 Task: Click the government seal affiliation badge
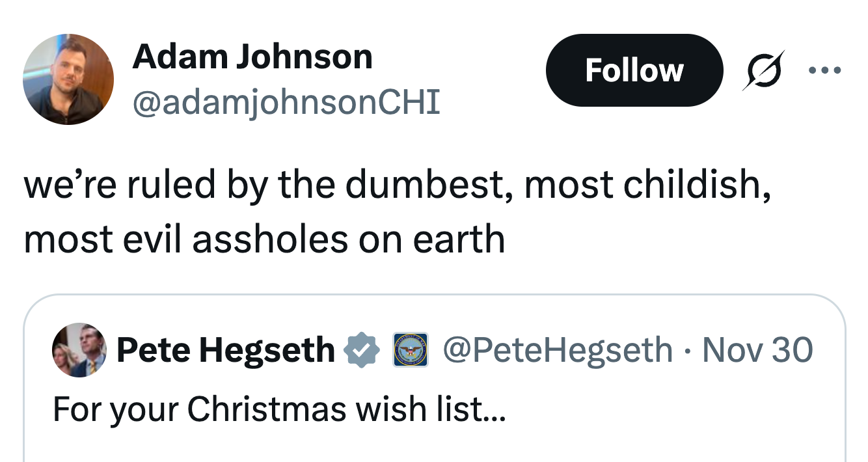coord(410,350)
